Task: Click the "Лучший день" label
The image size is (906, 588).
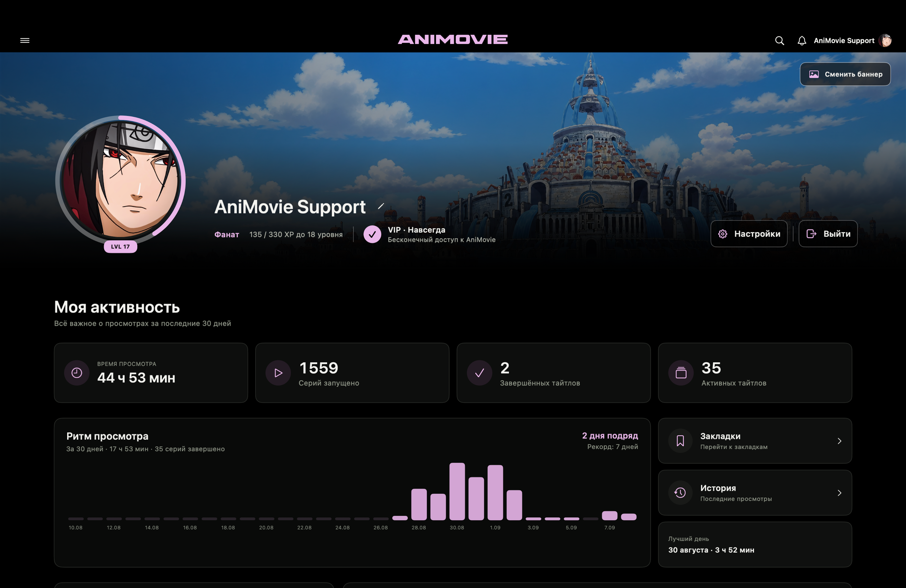Action: (x=688, y=539)
